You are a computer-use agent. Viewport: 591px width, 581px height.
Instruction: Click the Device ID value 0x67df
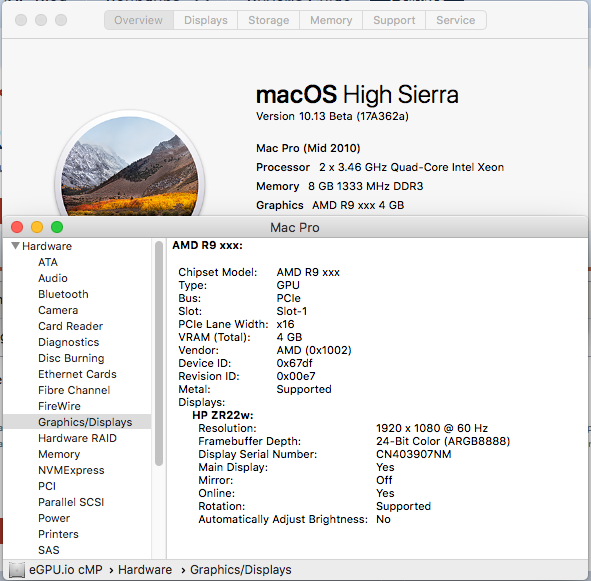(x=294, y=363)
